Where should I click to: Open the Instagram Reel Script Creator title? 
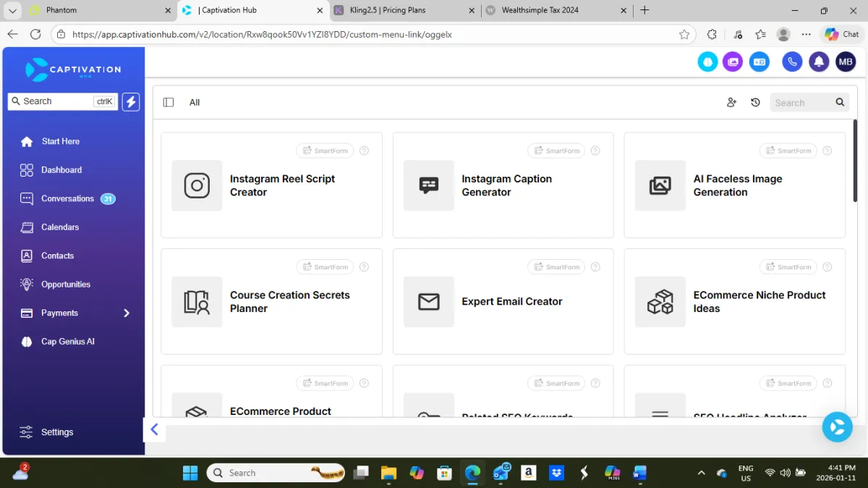click(282, 185)
